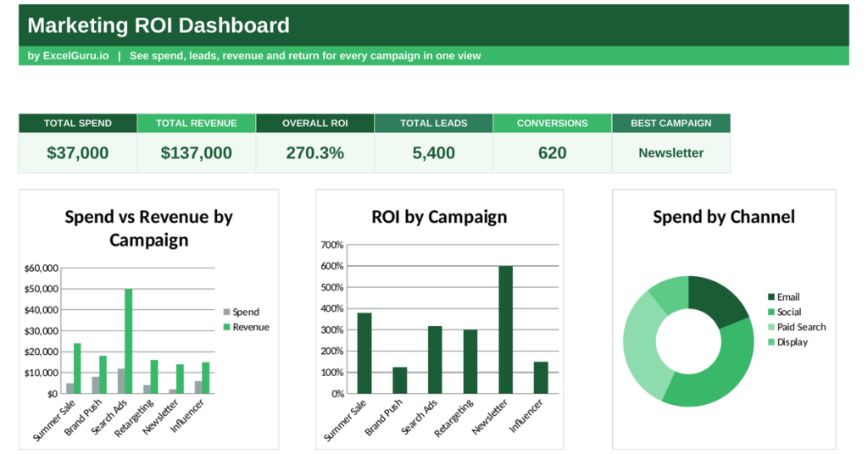Click the Email legend color swatch
Screen dimensions: 868x454
[771, 297]
